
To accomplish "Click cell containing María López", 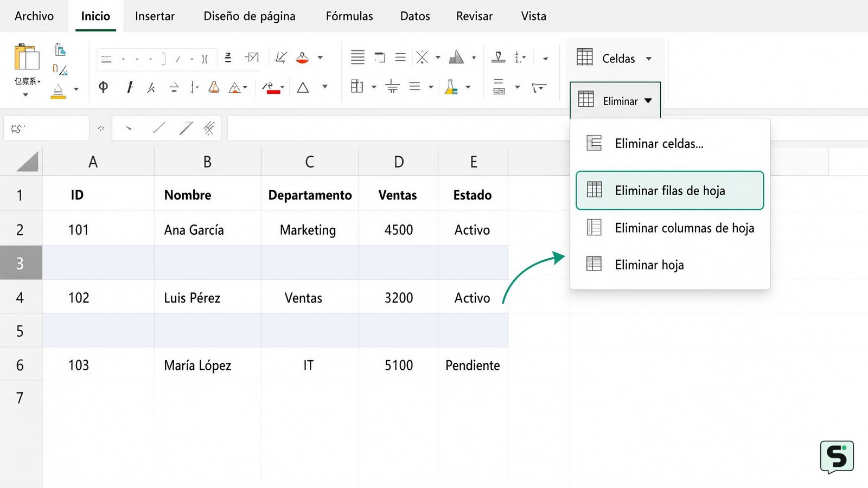I will [208, 365].
